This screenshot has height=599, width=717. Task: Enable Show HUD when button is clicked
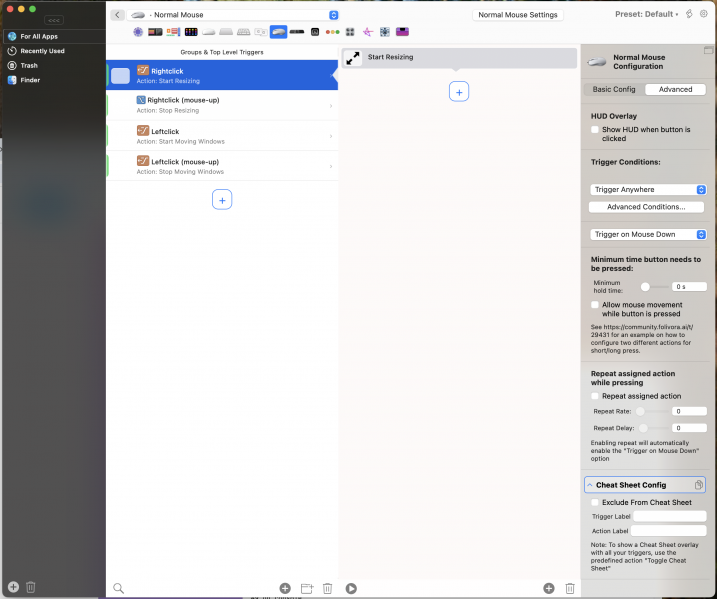tap(595, 130)
